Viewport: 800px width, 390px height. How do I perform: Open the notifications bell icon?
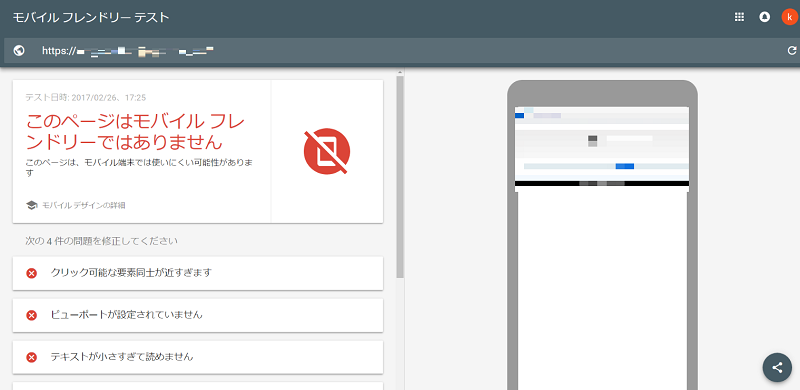click(x=764, y=17)
